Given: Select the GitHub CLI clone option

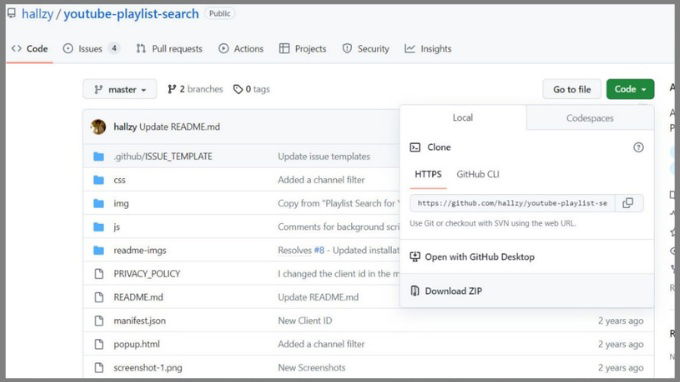Looking at the screenshot, I should click(x=478, y=174).
